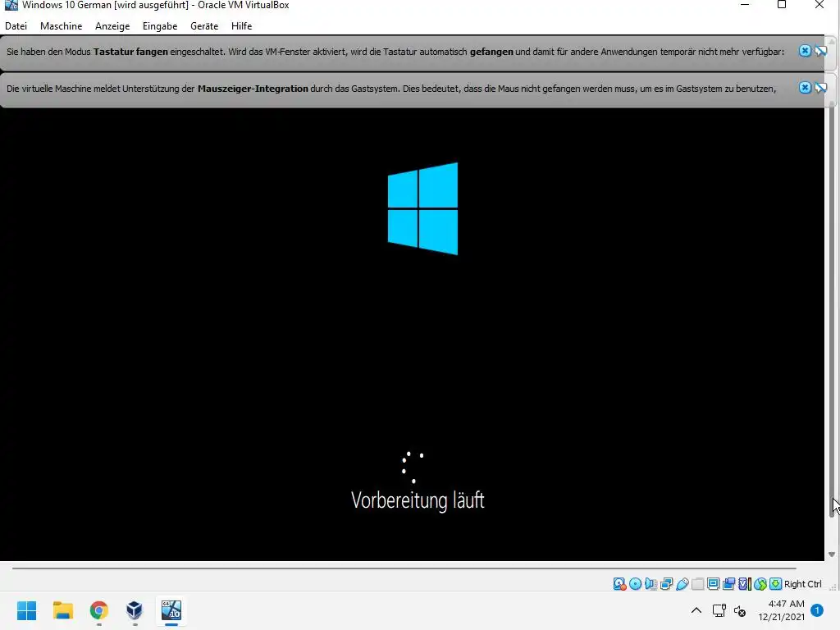Screen dimensions: 840x630
Task: Open VirtualBox Manager from the taskbar
Action: point(135,610)
